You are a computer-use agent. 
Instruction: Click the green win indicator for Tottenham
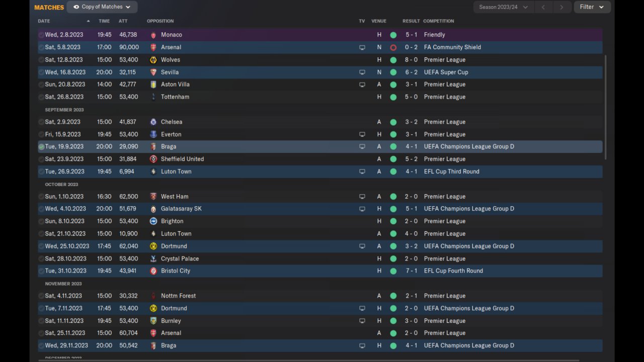tap(393, 97)
